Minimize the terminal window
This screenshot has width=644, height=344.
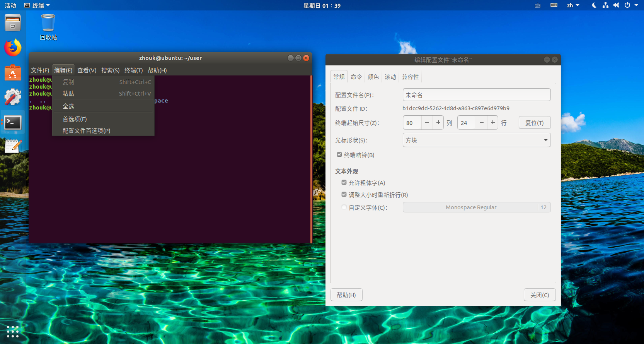tap(291, 58)
